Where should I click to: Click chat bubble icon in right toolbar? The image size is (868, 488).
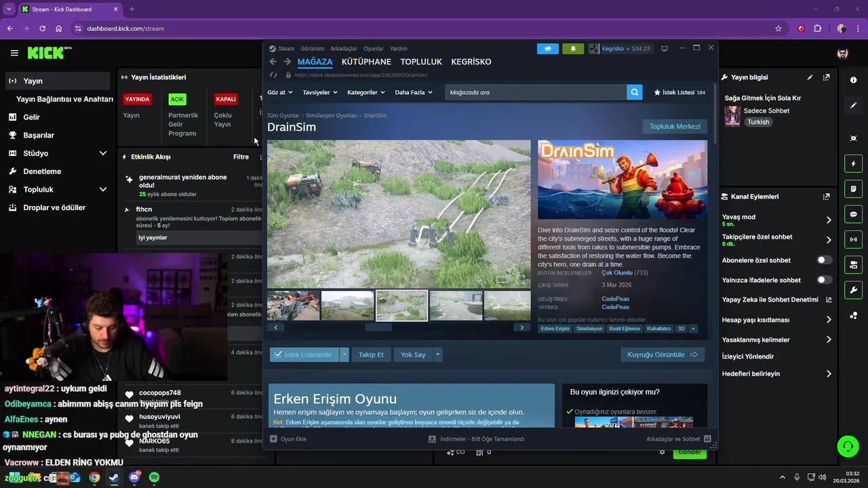pyautogui.click(x=853, y=214)
